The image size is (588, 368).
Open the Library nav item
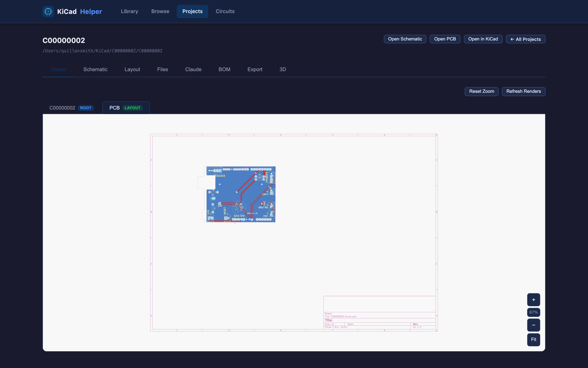129,11
